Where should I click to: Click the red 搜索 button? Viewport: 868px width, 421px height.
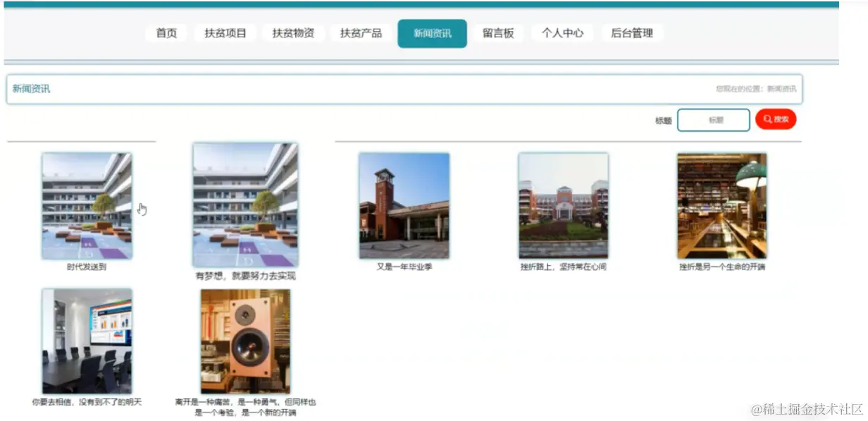click(x=776, y=119)
